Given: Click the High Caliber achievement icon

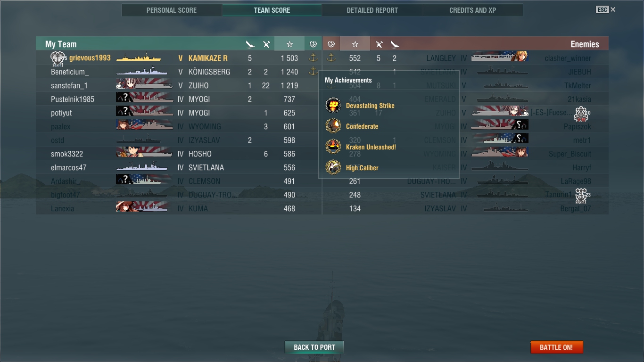Looking at the screenshot, I should pos(333,168).
